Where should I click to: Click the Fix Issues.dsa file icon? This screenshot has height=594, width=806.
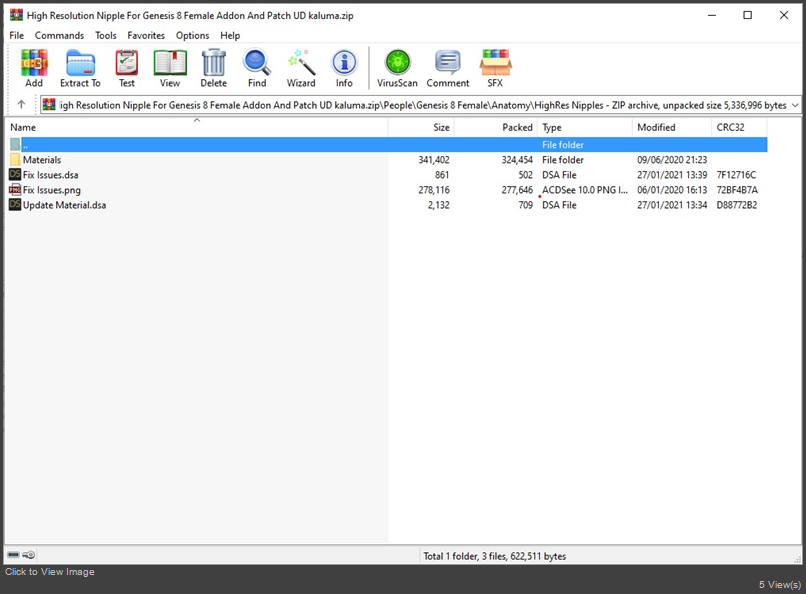(x=15, y=175)
